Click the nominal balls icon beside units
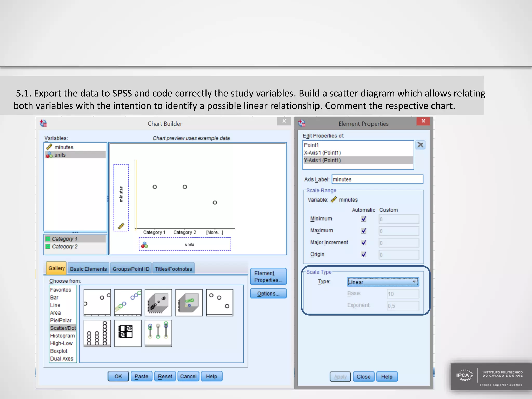Screen dimensions: 532x399 [49, 155]
